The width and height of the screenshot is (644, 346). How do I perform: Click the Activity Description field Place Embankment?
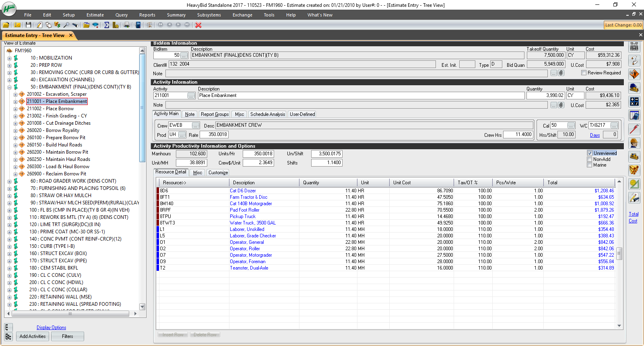coord(361,95)
